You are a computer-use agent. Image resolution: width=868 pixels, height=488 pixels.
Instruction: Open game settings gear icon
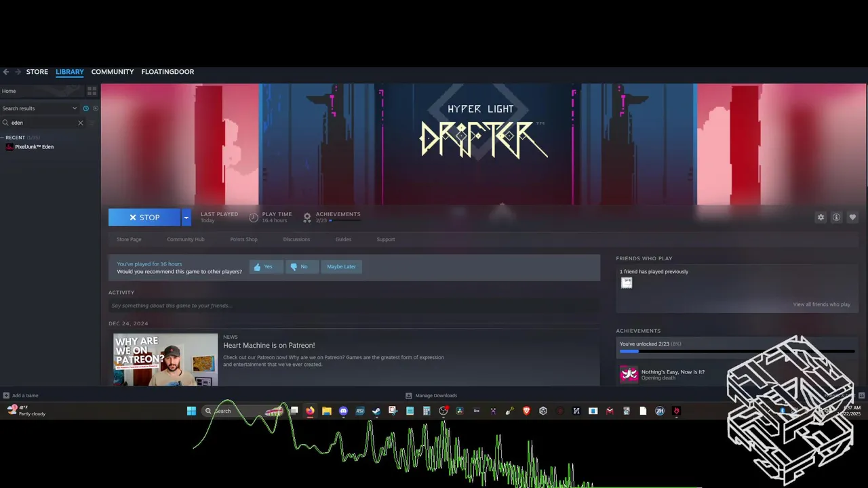pyautogui.click(x=821, y=218)
